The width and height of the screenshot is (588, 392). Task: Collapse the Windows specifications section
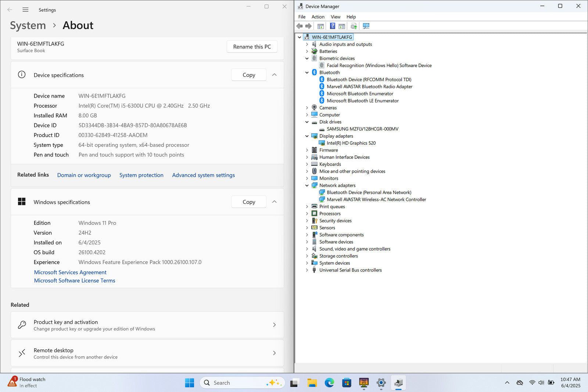point(275,202)
